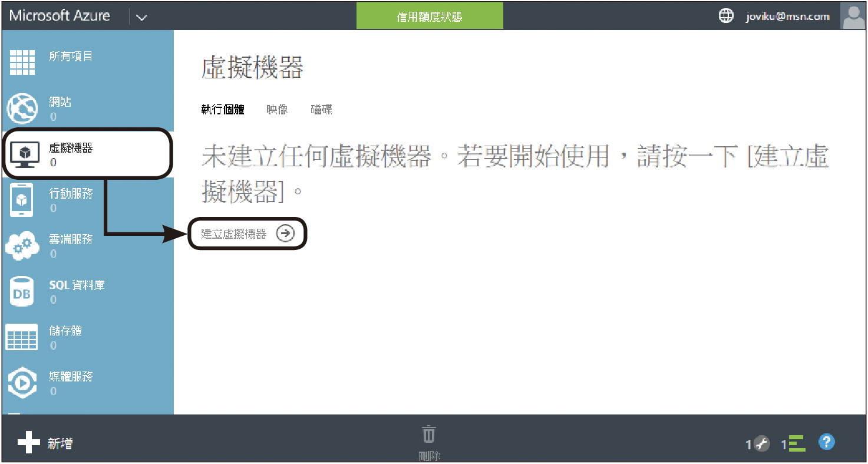The width and height of the screenshot is (868, 464).
Task: Select the Websites globe icon
Action: point(22,109)
